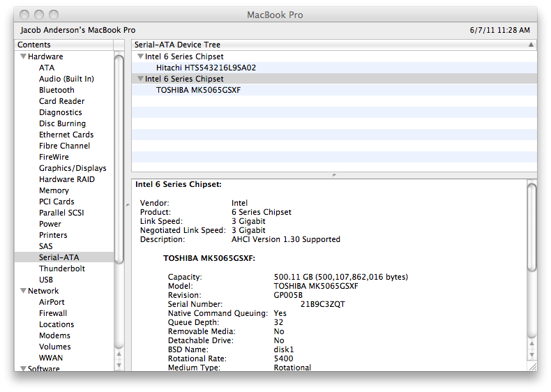Click details pane scroll up arrow

click(532, 343)
